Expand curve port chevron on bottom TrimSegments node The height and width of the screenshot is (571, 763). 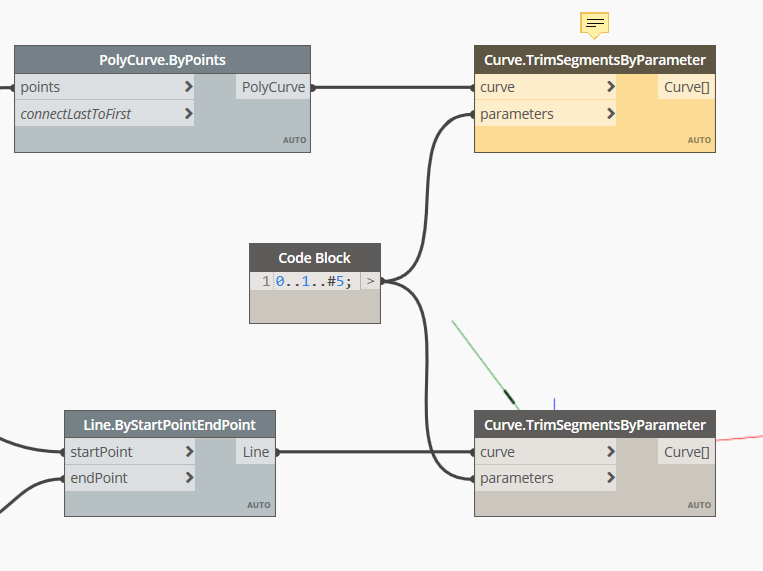coord(611,452)
